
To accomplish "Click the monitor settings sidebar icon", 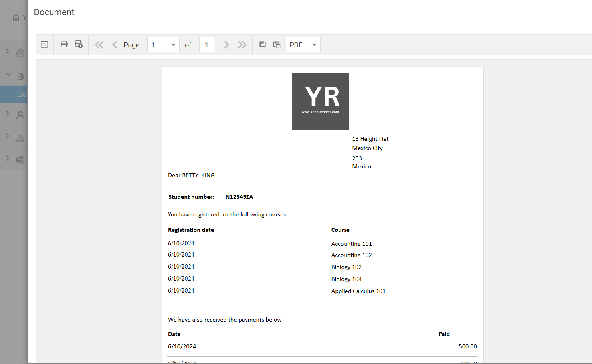I will [x=20, y=160].
